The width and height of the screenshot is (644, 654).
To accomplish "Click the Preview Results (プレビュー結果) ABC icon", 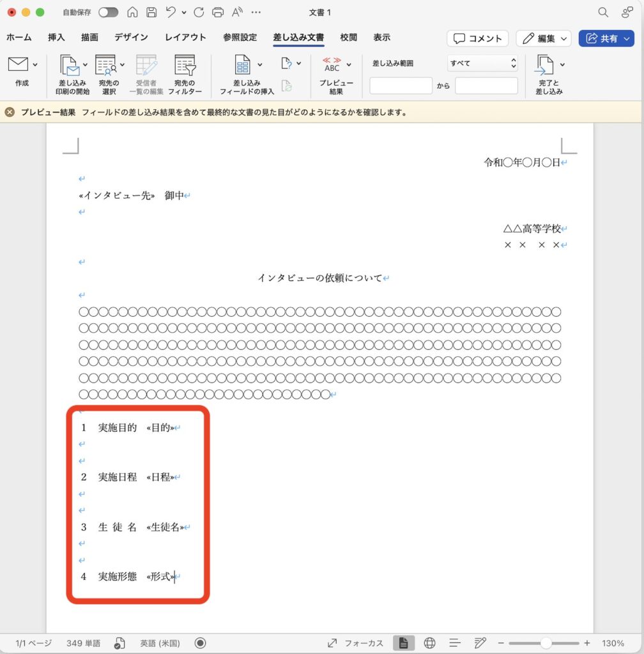I will 332,65.
